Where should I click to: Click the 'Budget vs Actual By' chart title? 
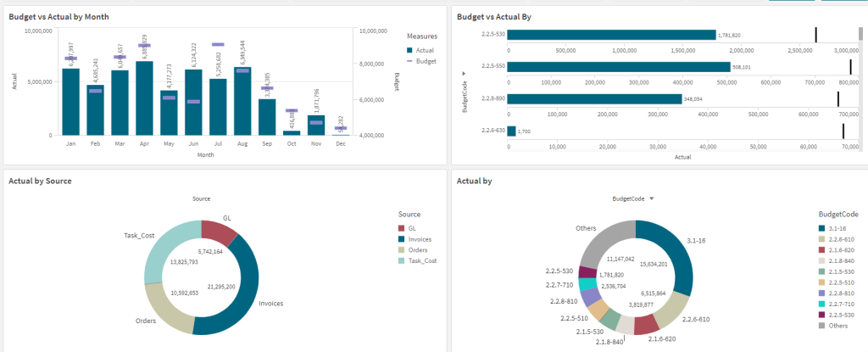(494, 17)
